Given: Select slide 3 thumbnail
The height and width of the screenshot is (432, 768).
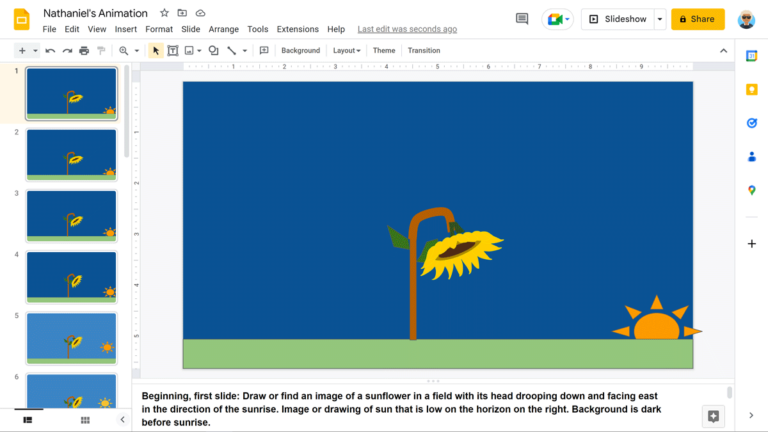Looking at the screenshot, I should [71, 215].
